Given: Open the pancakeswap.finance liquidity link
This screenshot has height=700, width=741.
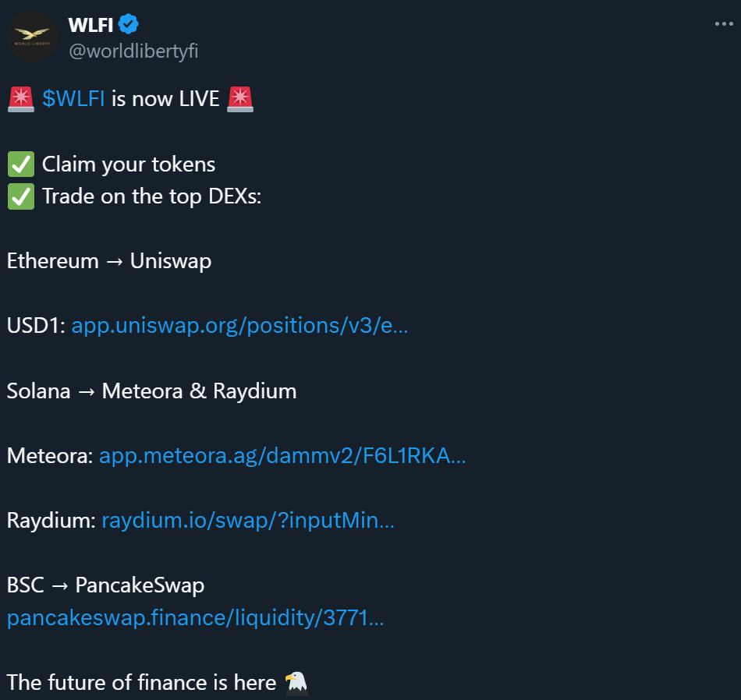Looking at the screenshot, I should (x=196, y=618).
